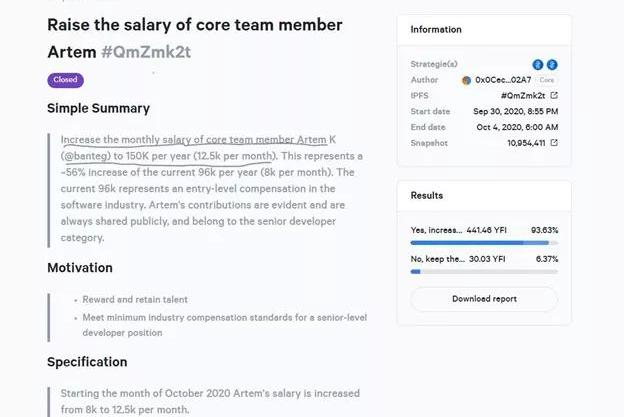
Task: Click the author avatar icon
Action: click(x=466, y=80)
